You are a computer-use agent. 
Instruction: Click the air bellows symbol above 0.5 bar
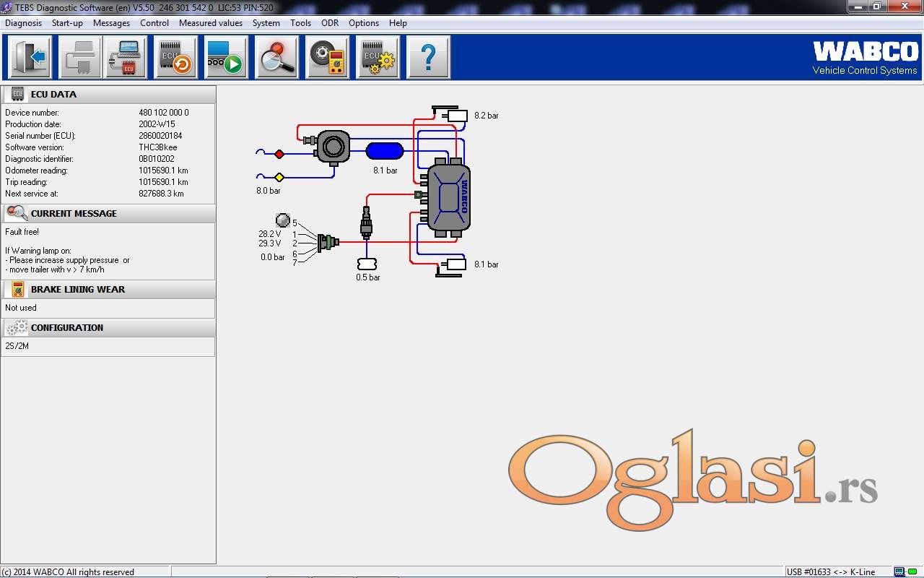coord(367,264)
